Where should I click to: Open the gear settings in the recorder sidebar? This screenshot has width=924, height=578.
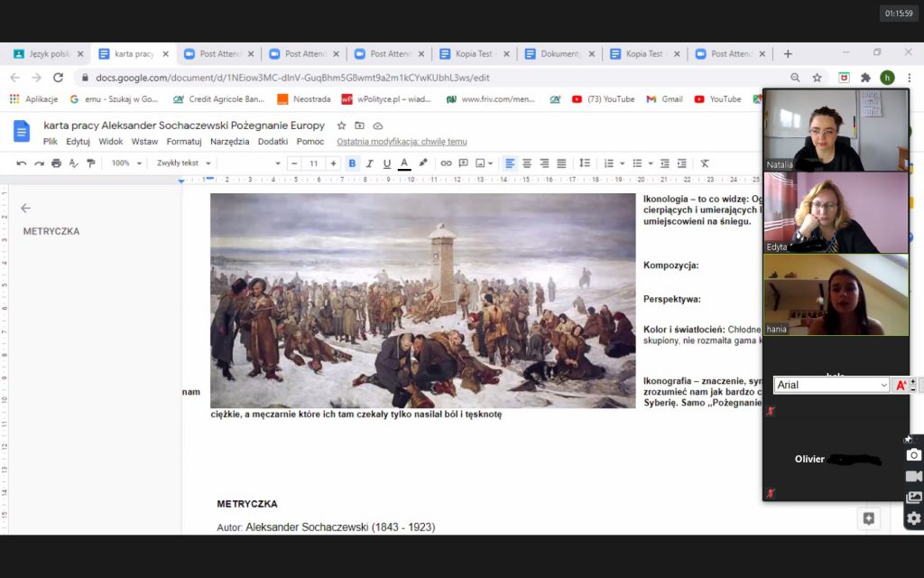[913, 518]
